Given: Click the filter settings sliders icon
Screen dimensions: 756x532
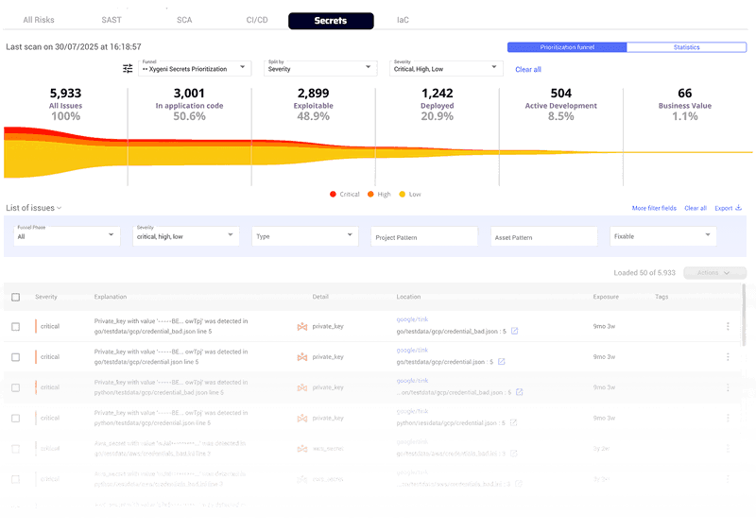Looking at the screenshot, I should 128,68.
